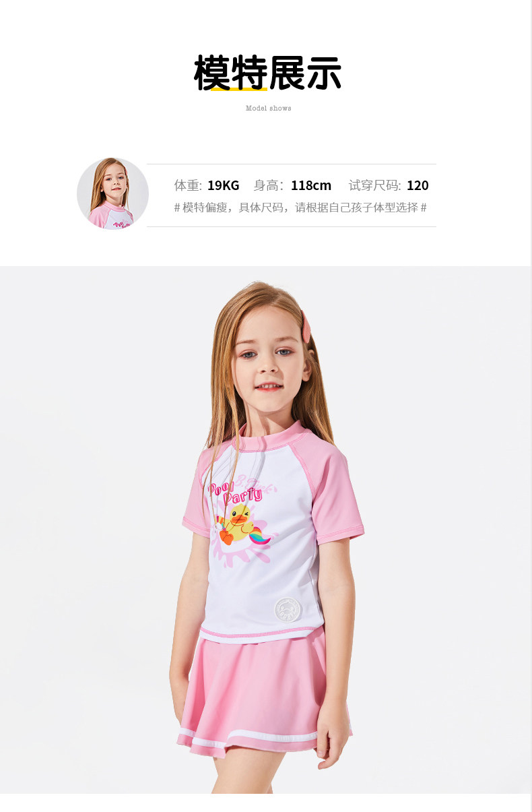Click the pink hair clip
Screen dimensions: 532x812
point(308,325)
